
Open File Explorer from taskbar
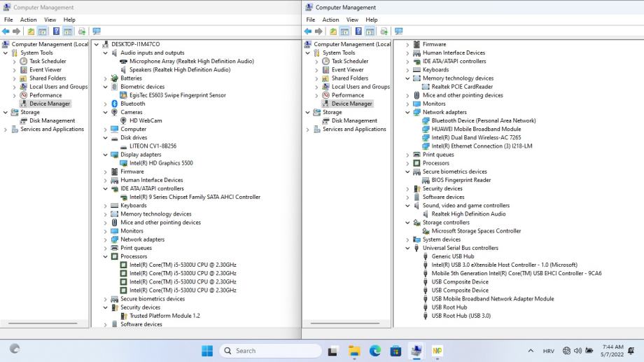[354, 351]
